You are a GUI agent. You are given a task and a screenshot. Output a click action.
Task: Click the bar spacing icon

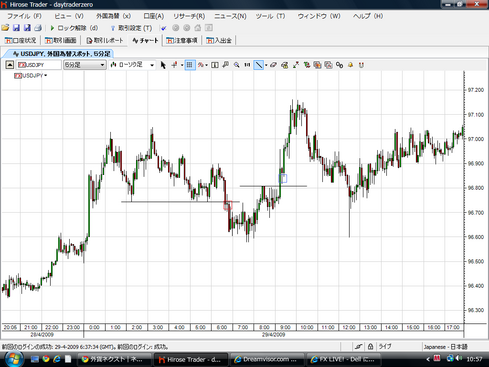pos(247,65)
